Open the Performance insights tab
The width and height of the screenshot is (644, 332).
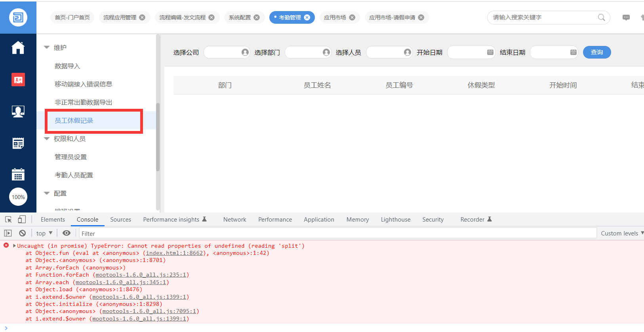tap(175, 219)
